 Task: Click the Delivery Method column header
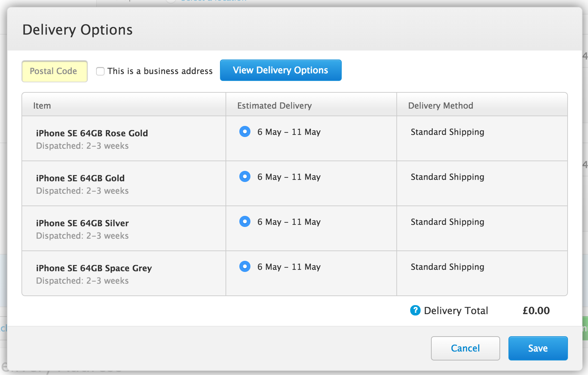440,106
